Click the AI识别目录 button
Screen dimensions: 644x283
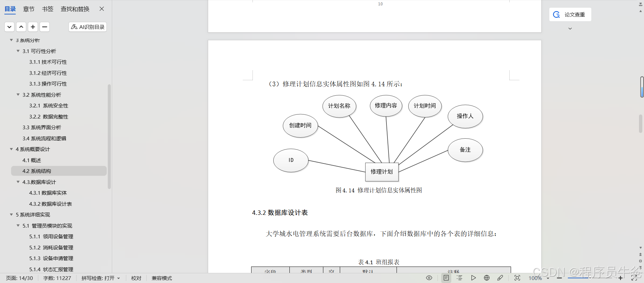(88, 27)
